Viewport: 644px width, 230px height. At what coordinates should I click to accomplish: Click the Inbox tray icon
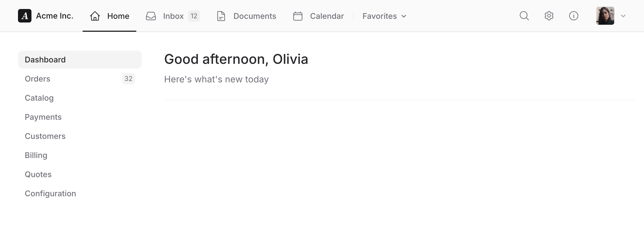[151, 16]
